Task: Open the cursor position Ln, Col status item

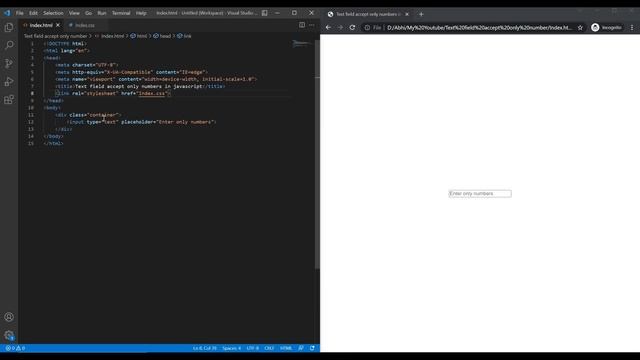Action: coord(204,348)
